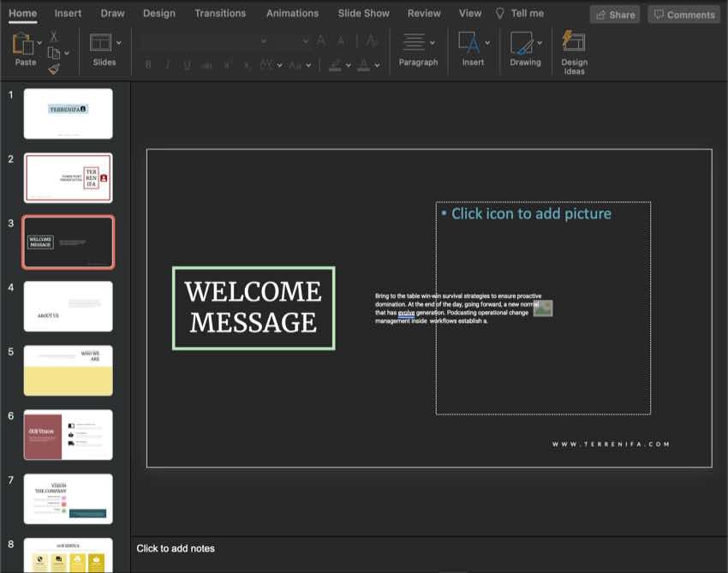Toggle underline text formatting
Viewport: 728px width, 573px height.
click(x=187, y=65)
